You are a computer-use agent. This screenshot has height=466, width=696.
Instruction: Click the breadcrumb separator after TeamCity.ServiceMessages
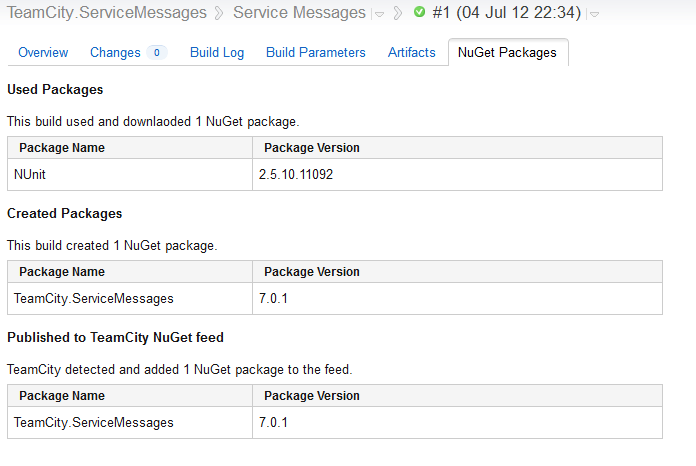219,14
